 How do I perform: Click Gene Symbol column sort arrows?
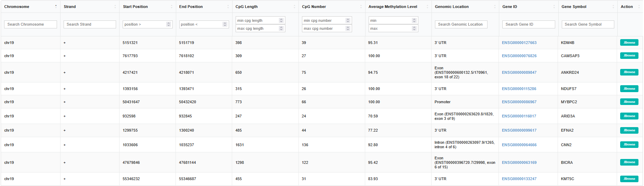click(613, 7)
